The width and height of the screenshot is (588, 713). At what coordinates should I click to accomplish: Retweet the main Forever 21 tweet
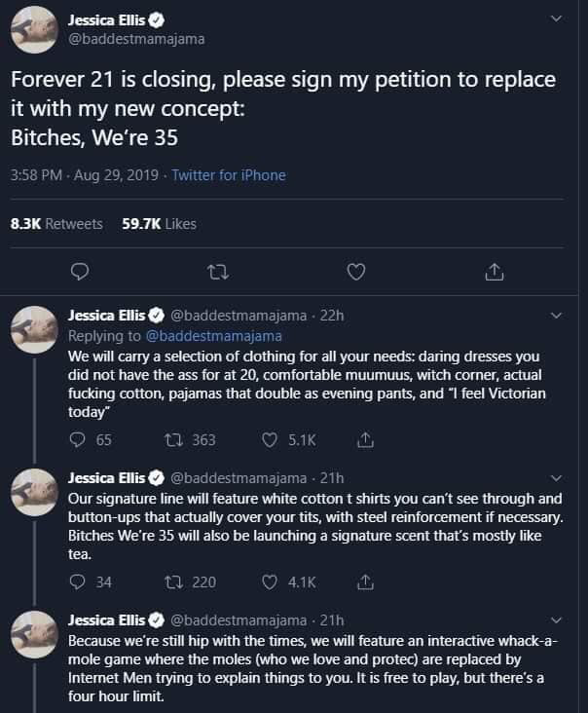coord(218,272)
